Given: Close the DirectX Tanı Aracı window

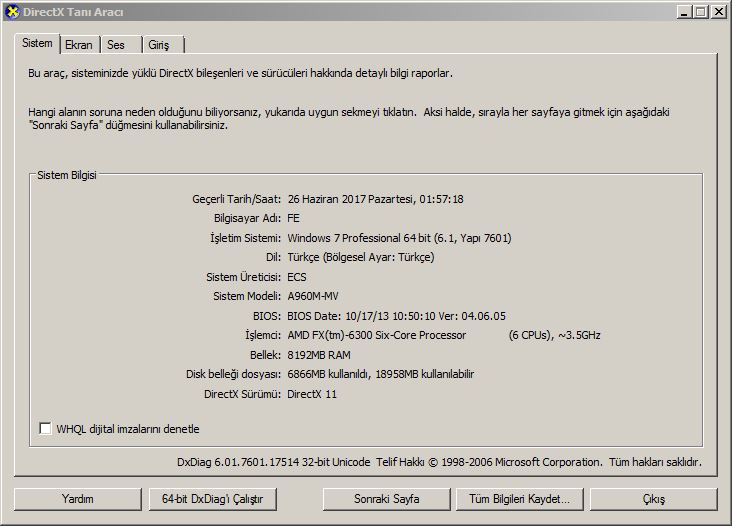Looking at the screenshot, I should pyautogui.click(x=718, y=12).
